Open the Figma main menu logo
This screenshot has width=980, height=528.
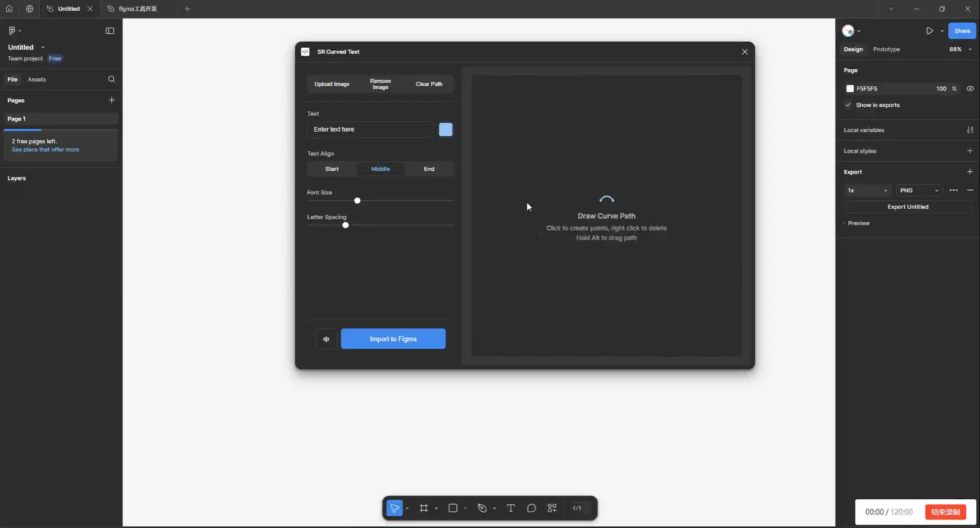[x=12, y=31]
